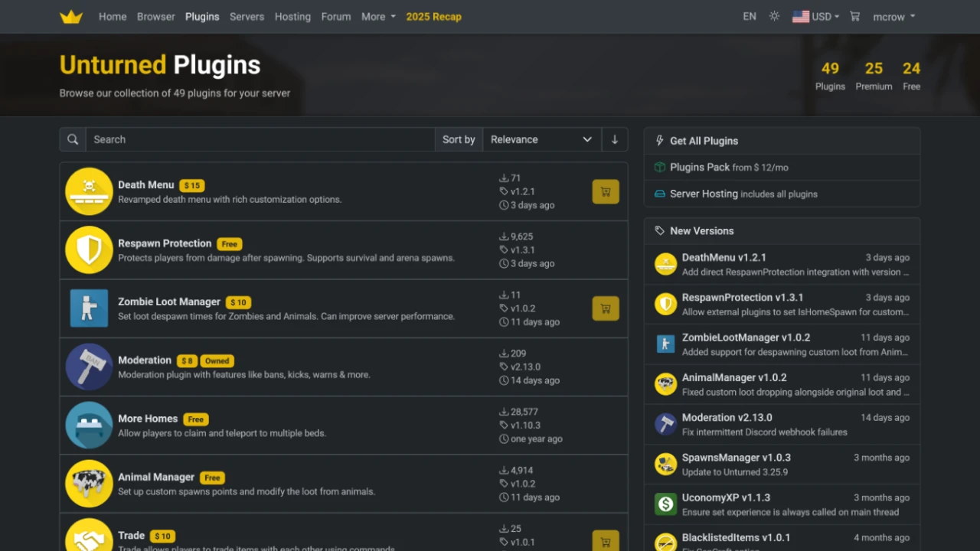Expand the More menu in navbar
This screenshot has height=551, width=980.
pyautogui.click(x=378, y=17)
